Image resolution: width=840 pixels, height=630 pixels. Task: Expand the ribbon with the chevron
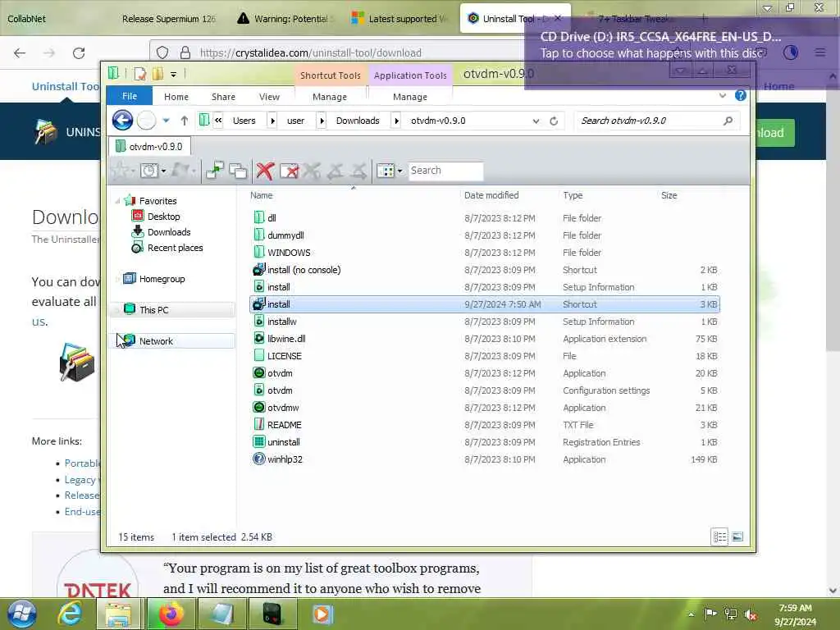[723, 95]
